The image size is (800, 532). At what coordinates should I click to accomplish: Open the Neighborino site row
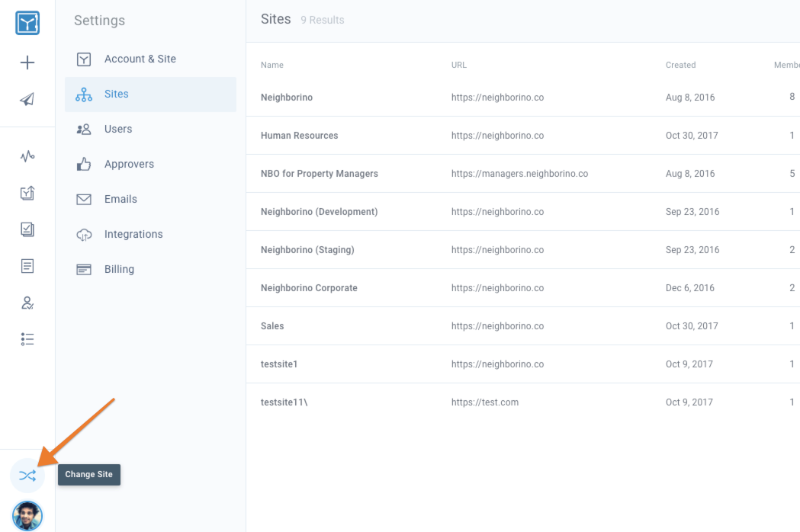point(523,98)
